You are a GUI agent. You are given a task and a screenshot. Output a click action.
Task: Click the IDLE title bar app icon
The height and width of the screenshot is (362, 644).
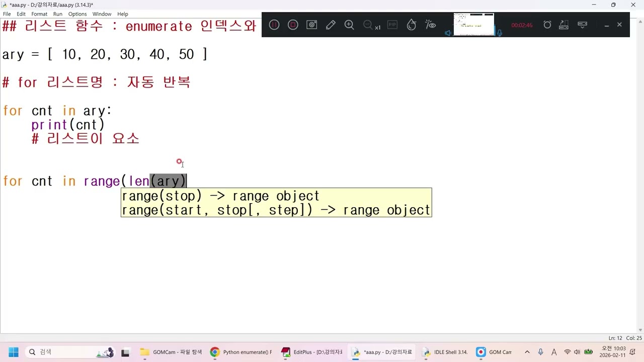click(5, 5)
